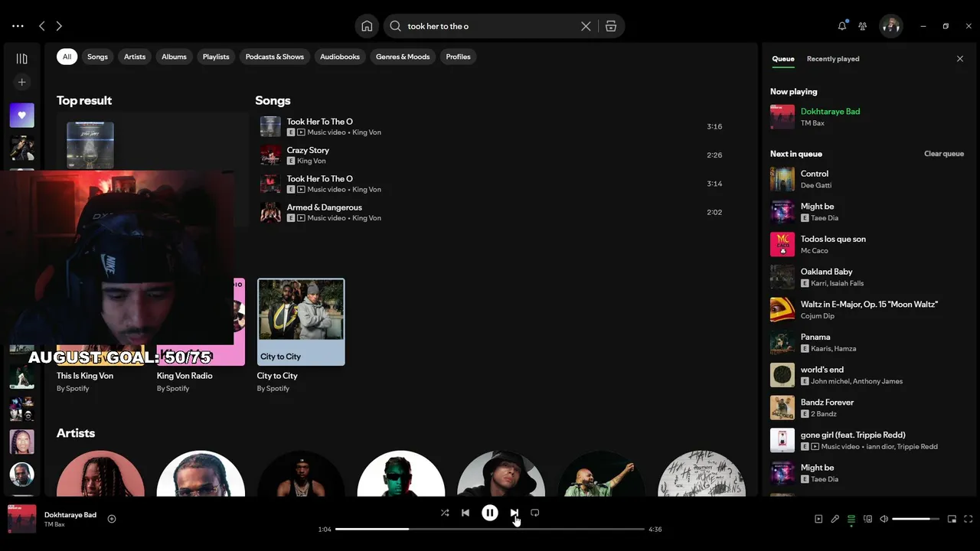Filter results by Albums
The height and width of the screenshot is (551, 980).
(174, 57)
